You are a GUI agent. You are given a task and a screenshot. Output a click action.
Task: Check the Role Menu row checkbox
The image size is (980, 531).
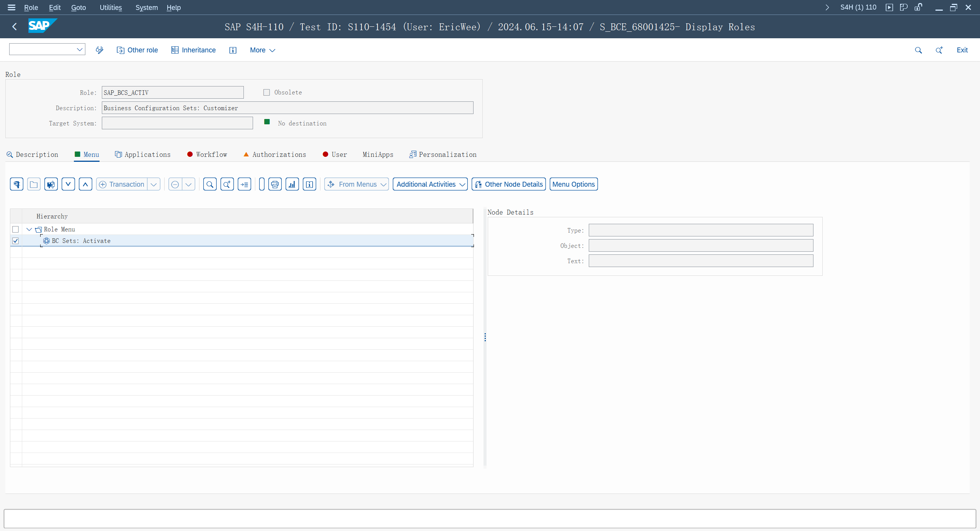15,229
